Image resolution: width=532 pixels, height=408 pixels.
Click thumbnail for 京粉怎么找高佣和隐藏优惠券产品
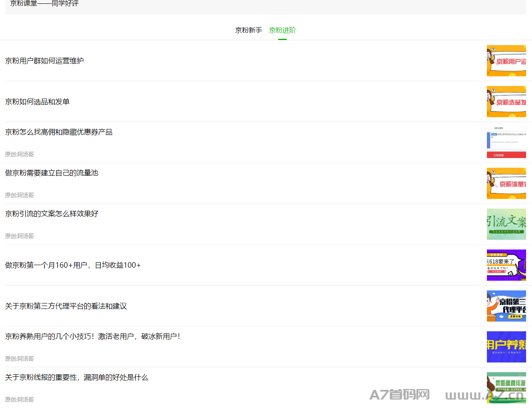[x=506, y=142]
